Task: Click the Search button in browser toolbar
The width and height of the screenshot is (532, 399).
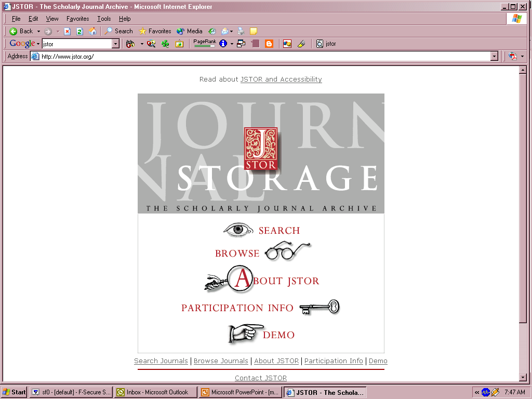Action: 118,31
